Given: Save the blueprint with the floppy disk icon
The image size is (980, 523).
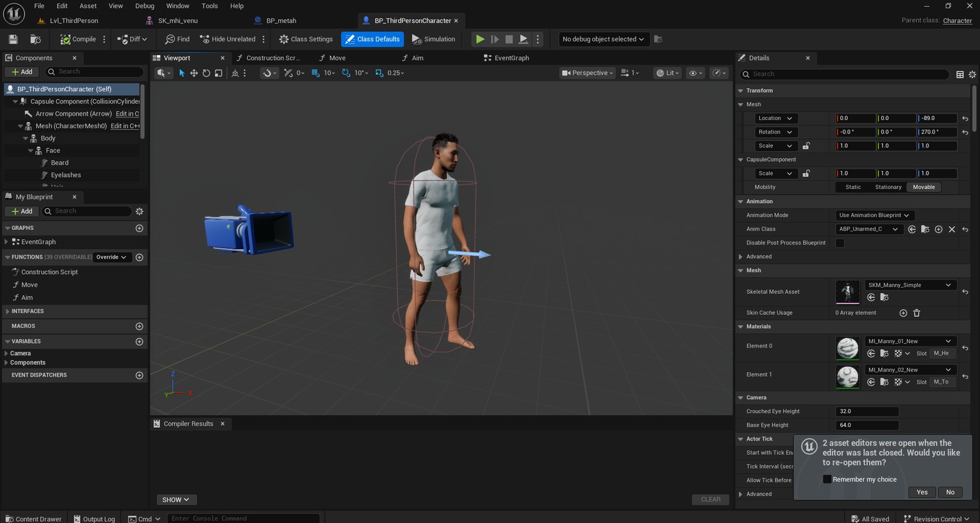Looking at the screenshot, I should pyautogui.click(x=13, y=39).
